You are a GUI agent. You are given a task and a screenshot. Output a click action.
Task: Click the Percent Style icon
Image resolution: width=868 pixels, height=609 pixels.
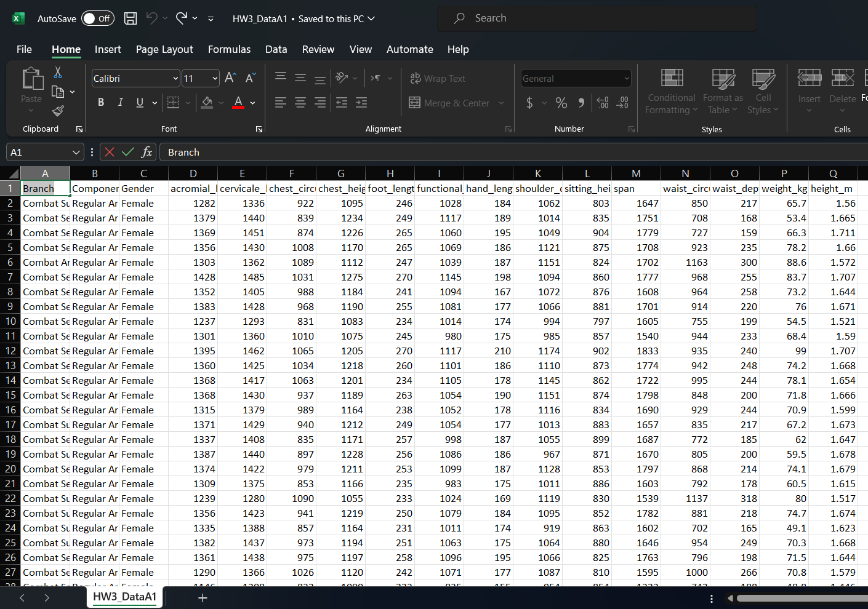pos(561,103)
